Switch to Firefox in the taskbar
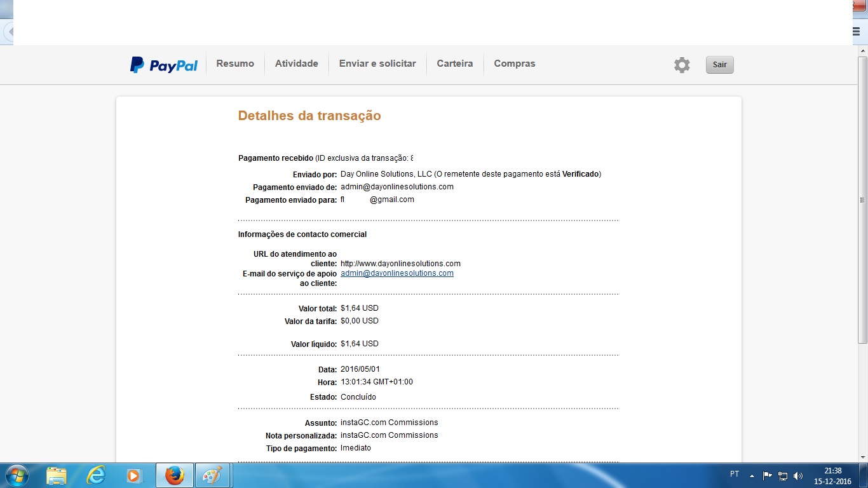The image size is (868, 488). 174,475
